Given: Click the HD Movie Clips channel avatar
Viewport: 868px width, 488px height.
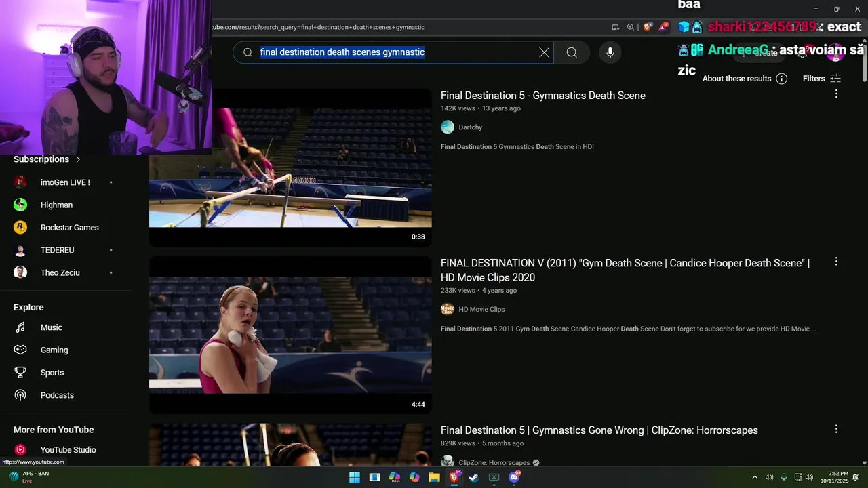Looking at the screenshot, I should tap(448, 309).
